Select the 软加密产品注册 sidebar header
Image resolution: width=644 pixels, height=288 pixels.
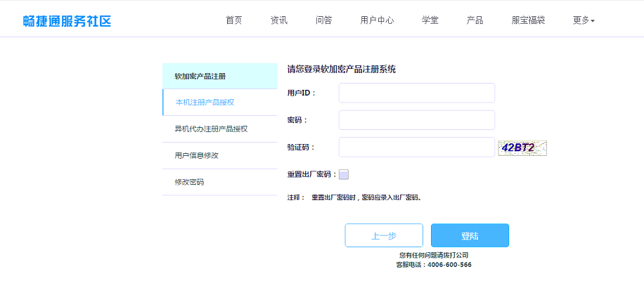pos(220,76)
